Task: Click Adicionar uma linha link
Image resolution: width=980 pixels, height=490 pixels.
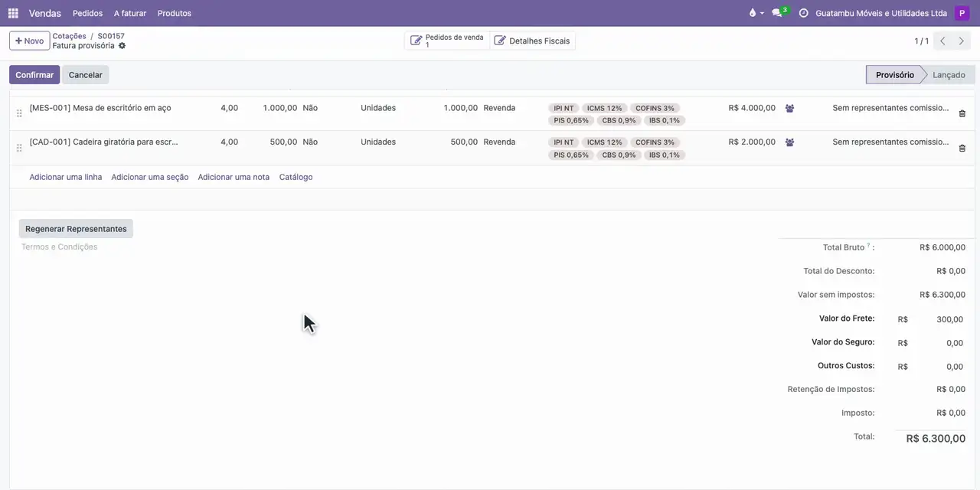Action: point(66,177)
